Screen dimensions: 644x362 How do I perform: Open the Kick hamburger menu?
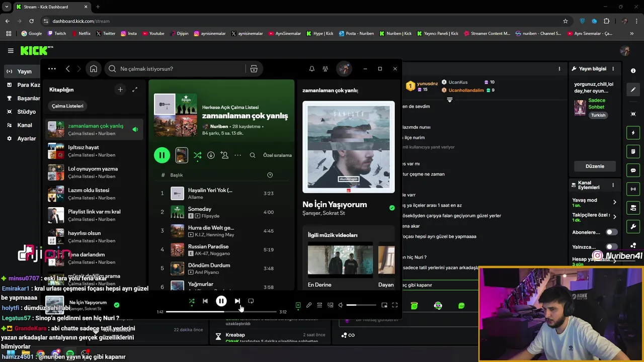pyautogui.click(x=11, y=51)
